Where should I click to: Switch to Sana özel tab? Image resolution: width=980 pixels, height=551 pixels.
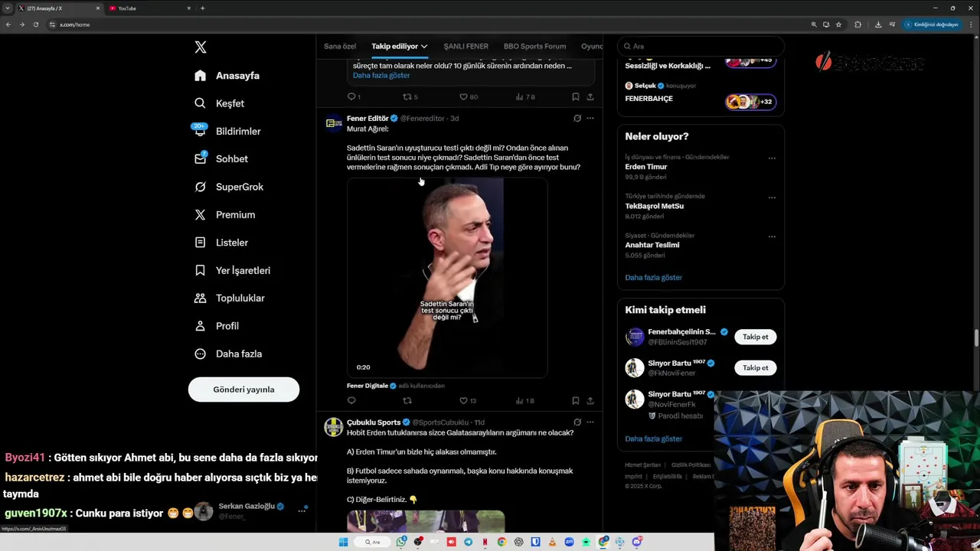pos(340,46)
